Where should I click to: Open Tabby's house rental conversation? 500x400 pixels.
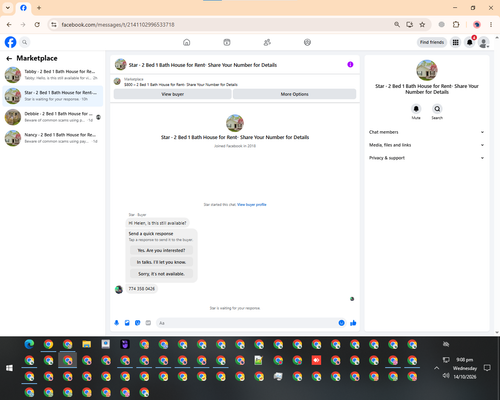click(x=53, y=75)
